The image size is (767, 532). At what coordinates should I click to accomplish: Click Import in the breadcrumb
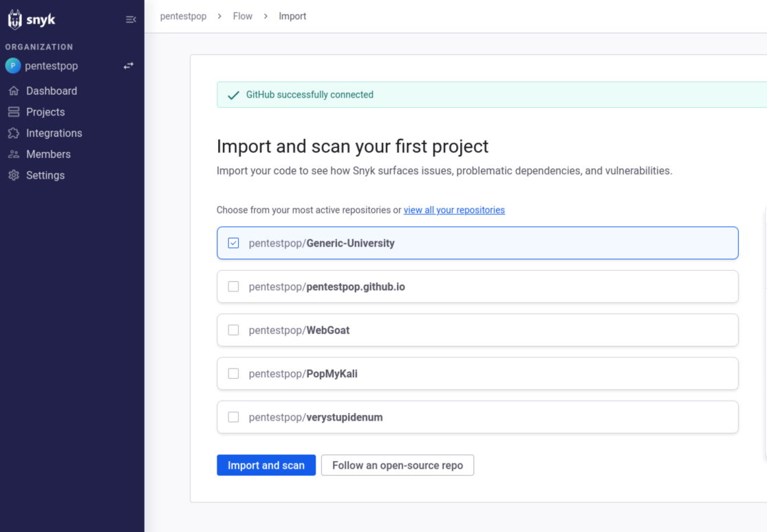coord(292,16)
